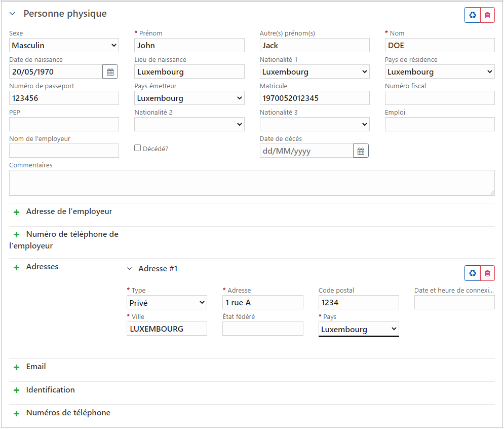Click into the Commentaires text area
Viewport: 504px width, 429px height.
(252, 183)
